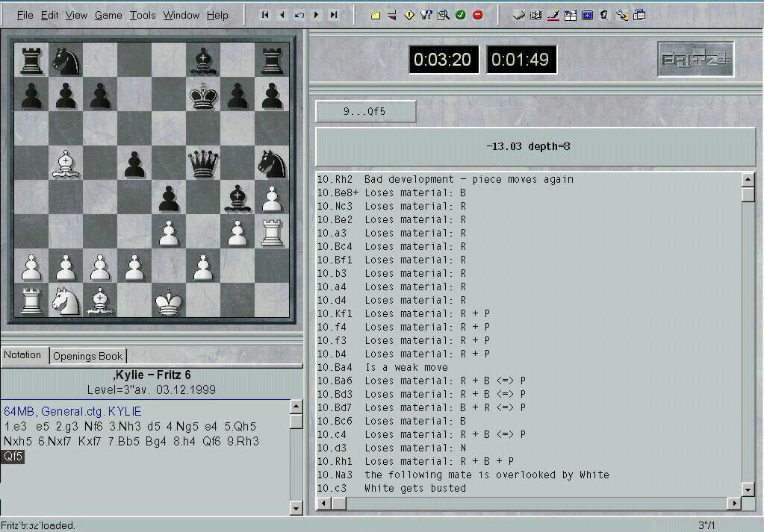This screenshot has width=764, height=532.
Task: Jump to the end of the game
Action: [334, 15]
